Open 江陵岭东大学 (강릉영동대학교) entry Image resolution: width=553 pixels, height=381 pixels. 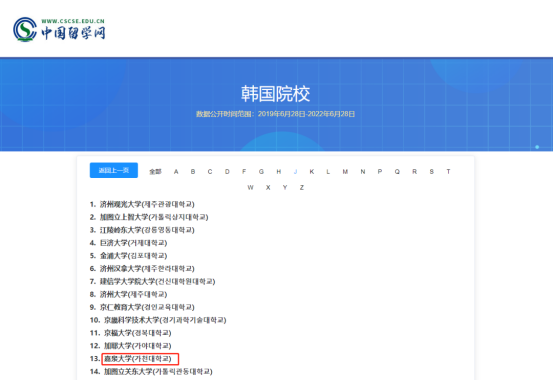coord(147,230)
